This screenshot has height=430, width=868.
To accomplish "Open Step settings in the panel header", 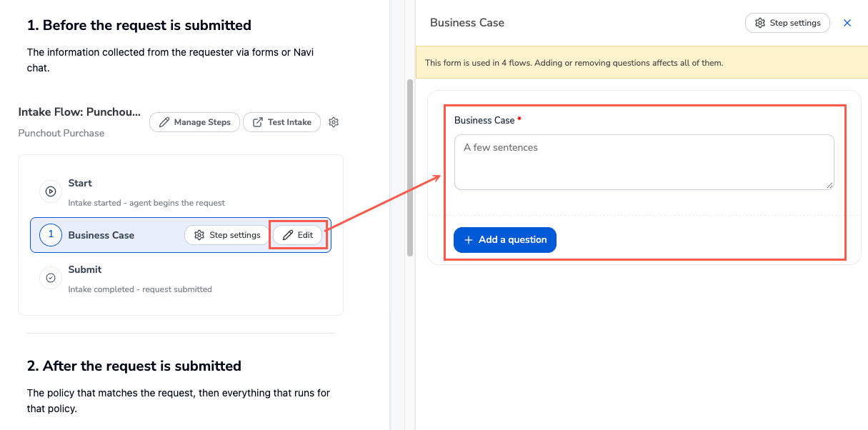I will (x=787, y=23).
